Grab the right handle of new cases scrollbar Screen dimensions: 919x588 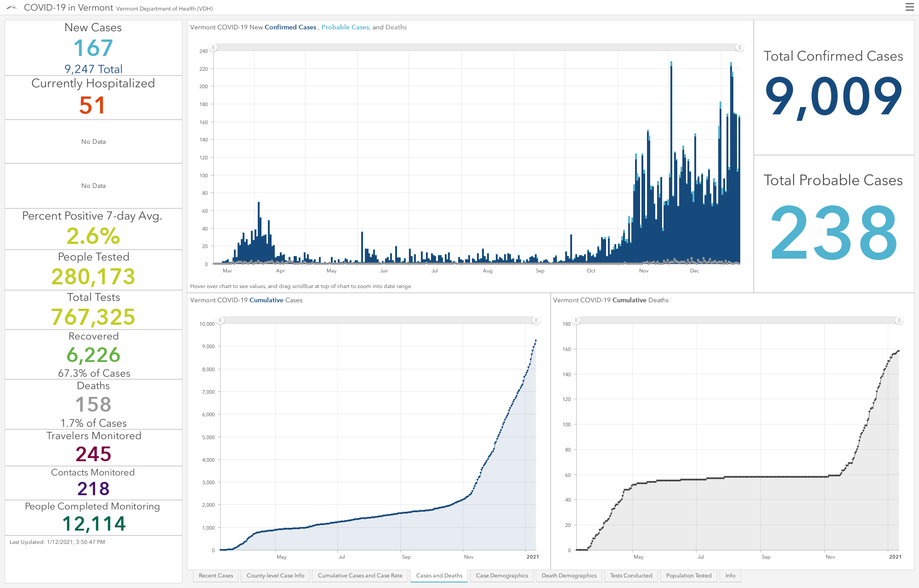739,47
